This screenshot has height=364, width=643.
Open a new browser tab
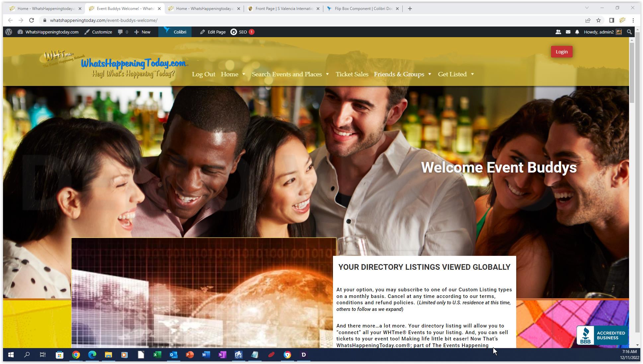pos(410,9)
